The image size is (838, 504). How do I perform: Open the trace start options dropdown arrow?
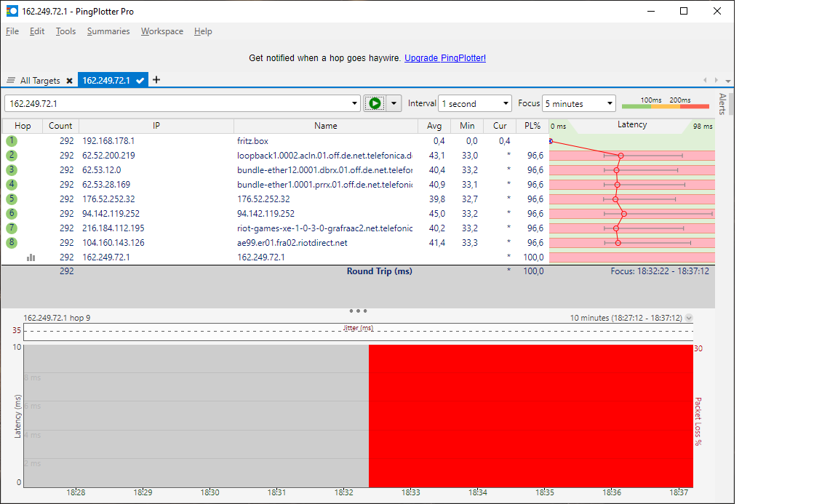(394, 103)
